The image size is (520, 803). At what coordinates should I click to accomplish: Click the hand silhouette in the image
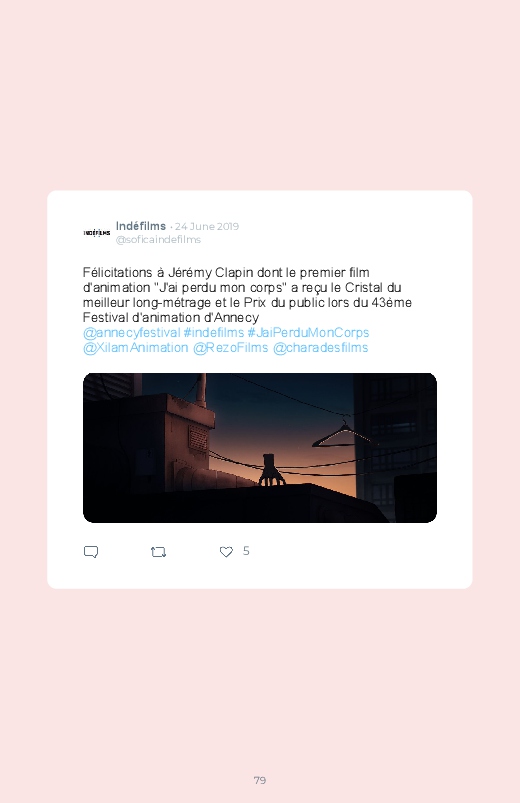(272, 470)
